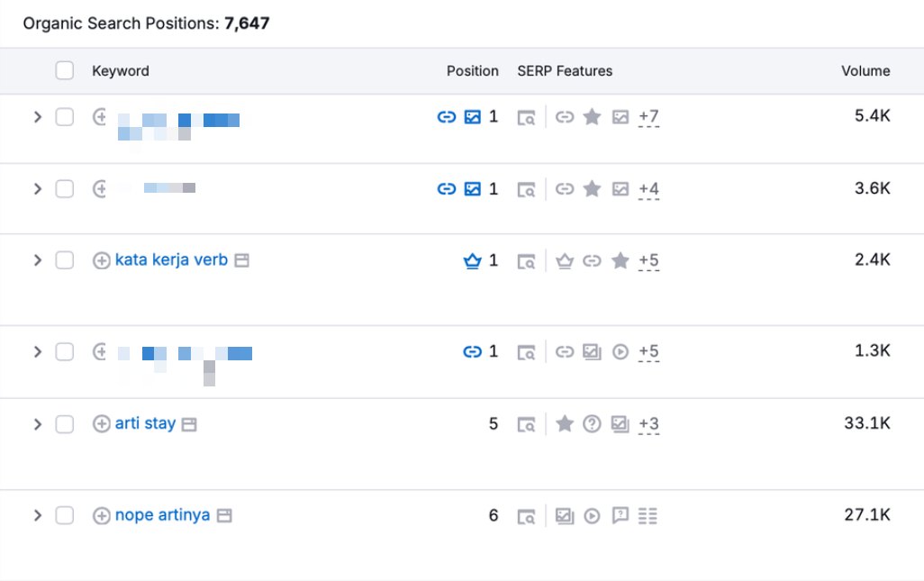The height and width of the screenshot is (581, 924).
Task: Add kata kerja verb to keyword list
Action: [x=102, y=260]
